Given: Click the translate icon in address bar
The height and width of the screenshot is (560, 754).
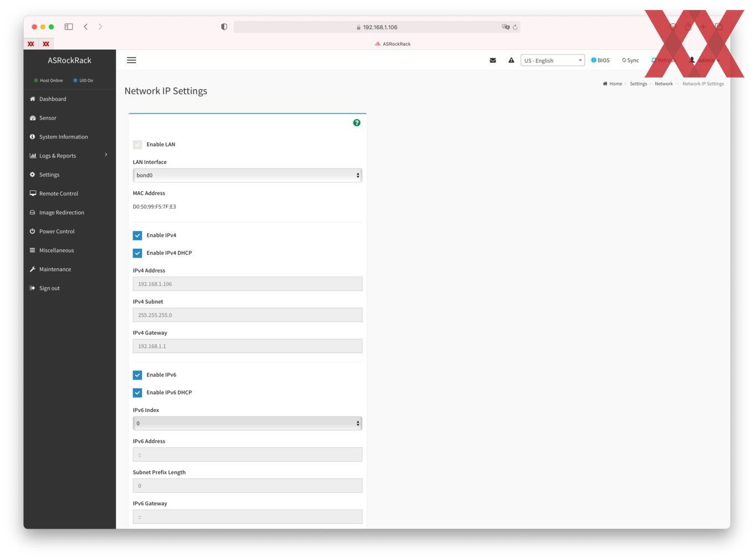Looking at the screenshot, I should pos(505,27).
